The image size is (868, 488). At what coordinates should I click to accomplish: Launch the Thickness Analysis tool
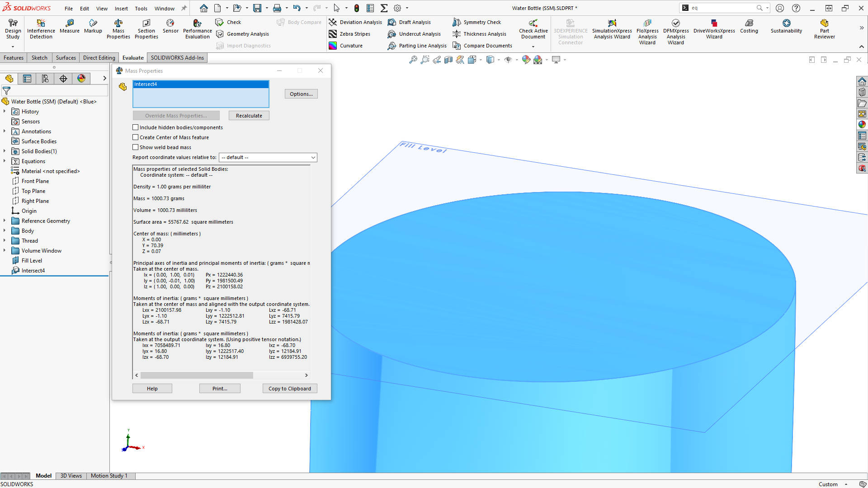480,33
